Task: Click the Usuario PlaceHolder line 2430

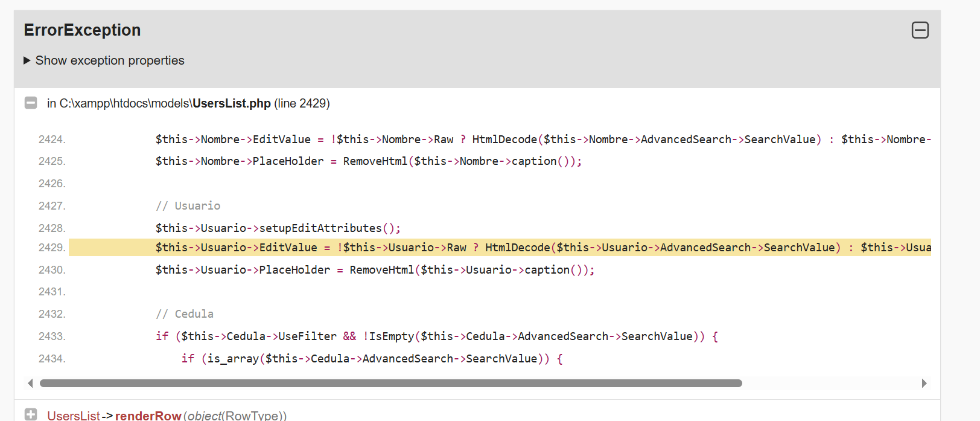Action: pyautogui.click(x=374, y=270)
